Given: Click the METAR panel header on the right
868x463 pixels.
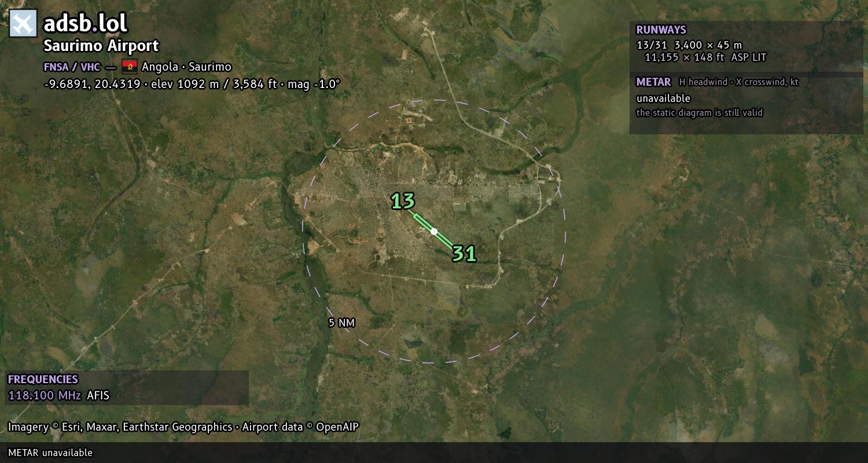Looking at the screenshot, I should click(x=653, y=82).
